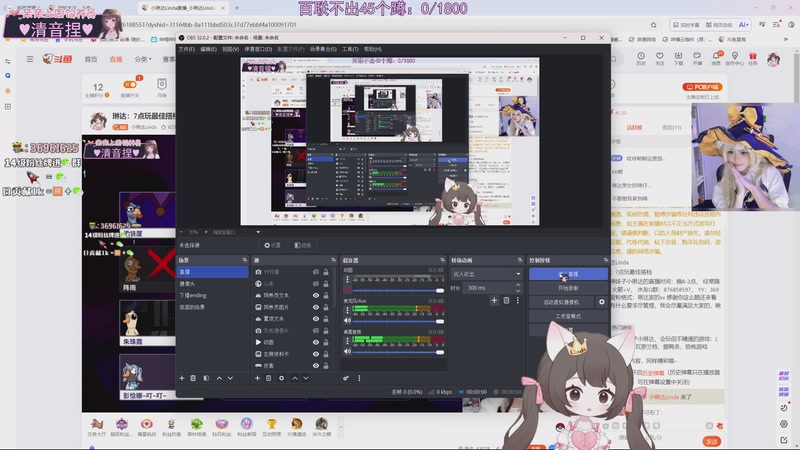This screenshot has height=450, width=800.
Task: Adjust 麦克风/Aux volume slider
Action: 398,321
